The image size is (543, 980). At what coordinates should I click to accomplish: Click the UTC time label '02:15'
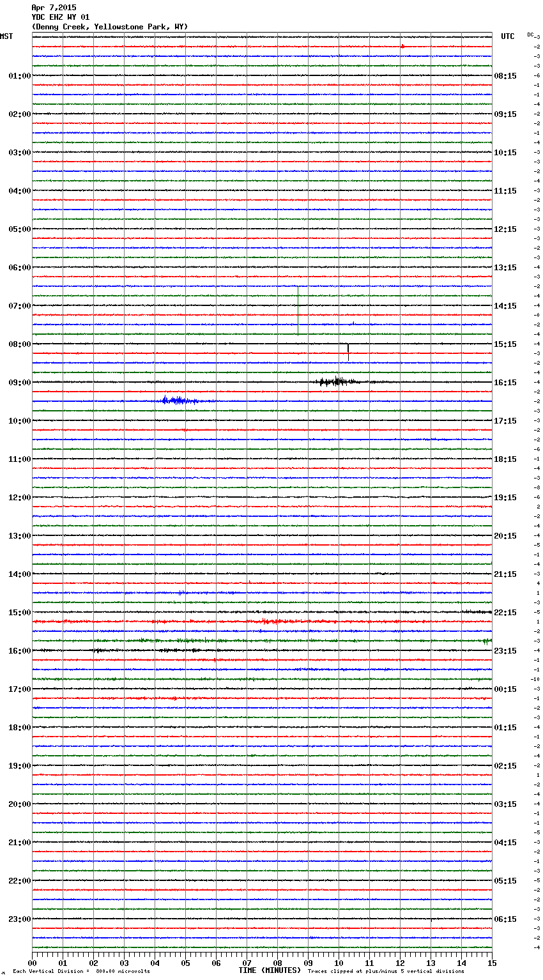505,766
